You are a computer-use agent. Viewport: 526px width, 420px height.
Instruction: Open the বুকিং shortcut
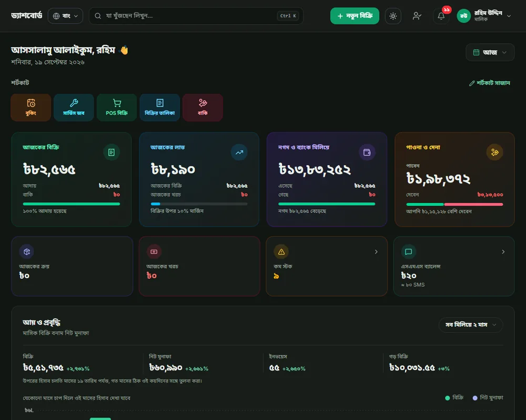coord(31,107)
